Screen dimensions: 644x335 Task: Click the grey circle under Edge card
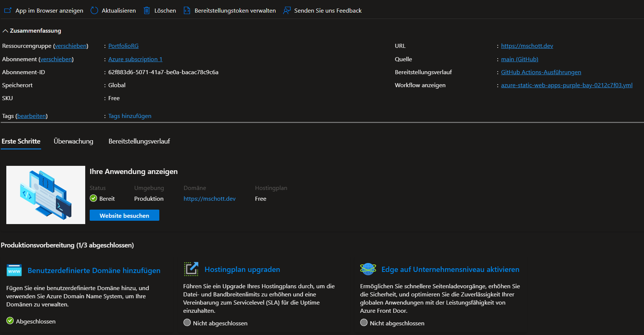coord(364,323)
